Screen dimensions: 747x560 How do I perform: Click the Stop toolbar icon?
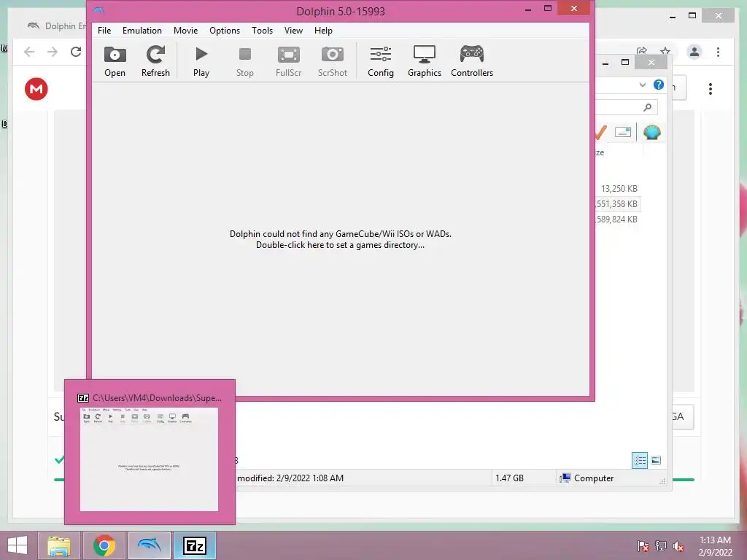tap(245, 61)
